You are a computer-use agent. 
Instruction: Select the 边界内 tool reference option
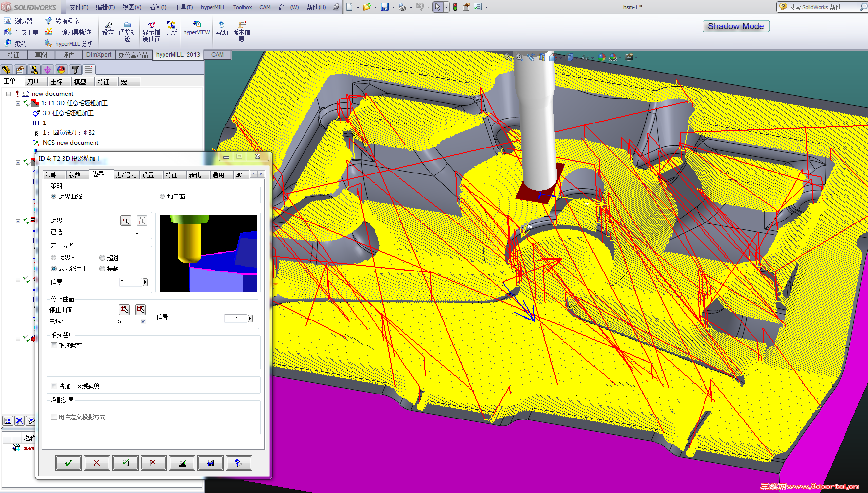[x=54, y=258]
